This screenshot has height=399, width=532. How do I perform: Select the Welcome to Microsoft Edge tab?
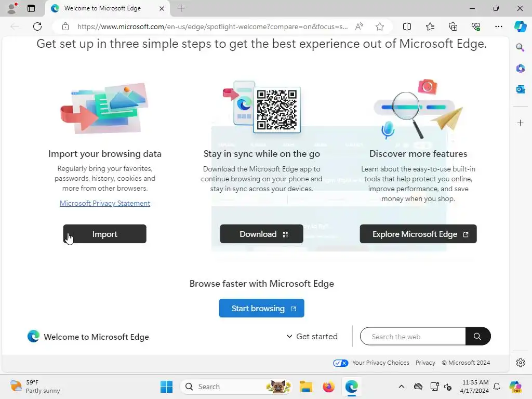click(107, 8)
